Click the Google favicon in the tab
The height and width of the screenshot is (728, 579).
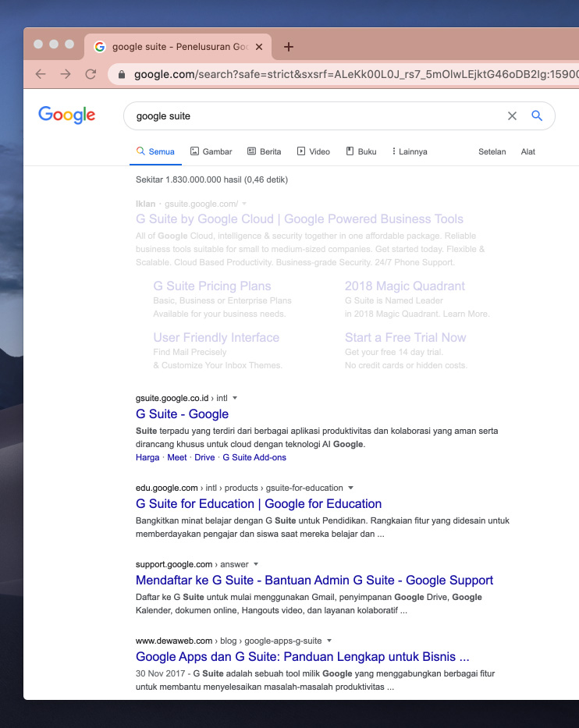click(x=99, y=47)
